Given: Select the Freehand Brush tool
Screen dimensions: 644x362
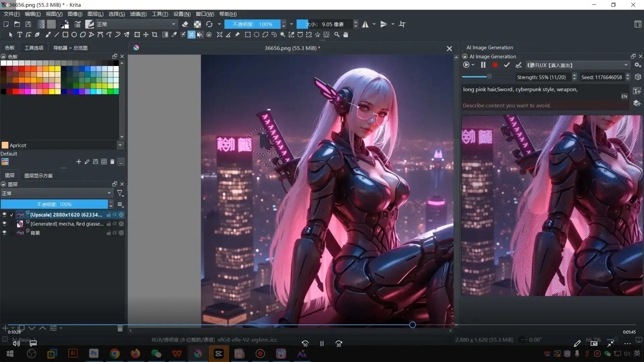Looking at the screenshot, I should point(48,35).
